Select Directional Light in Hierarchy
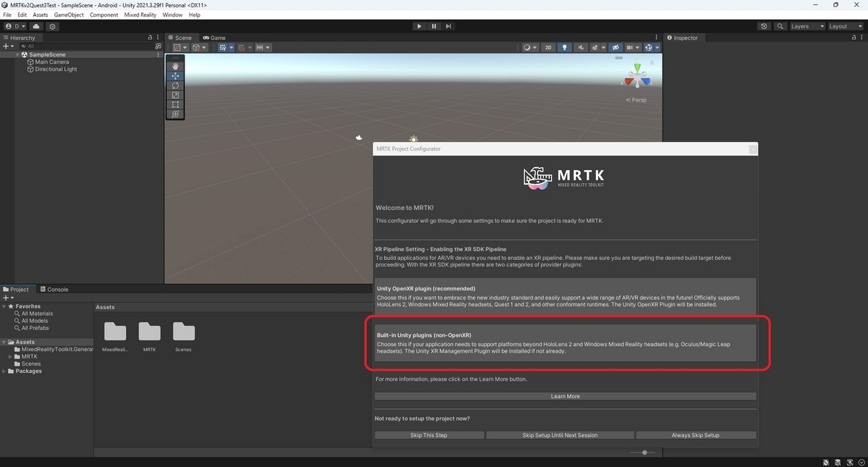The height and width of the screenshot is (467, 868). pos(56,70)
